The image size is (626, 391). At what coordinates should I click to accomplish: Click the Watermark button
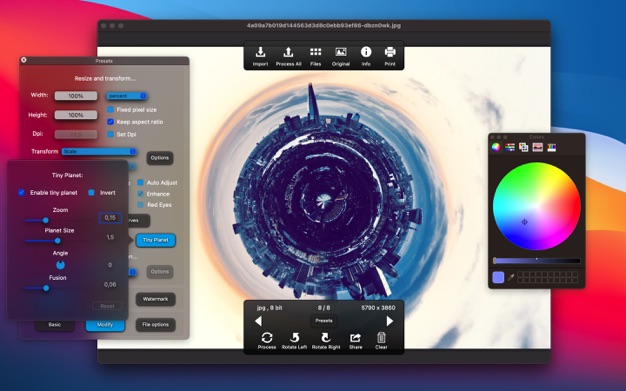pyautogui.click(x=155, y=299)
